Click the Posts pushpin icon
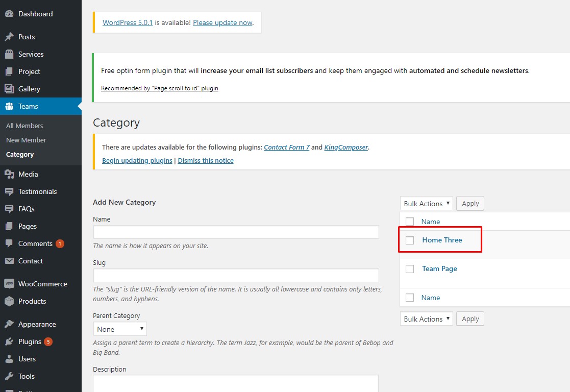Screen dimensions: 570x392 [9, 37]
